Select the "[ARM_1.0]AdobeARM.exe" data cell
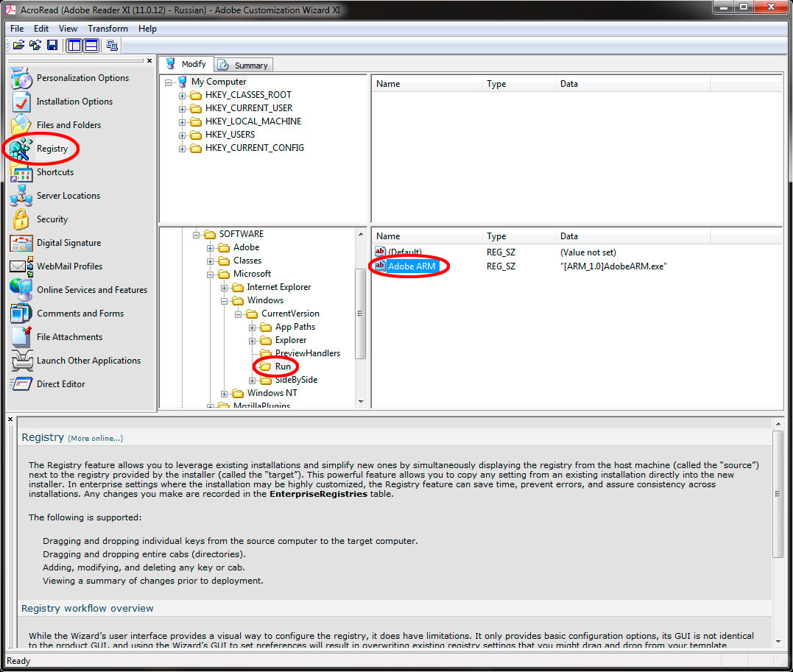This screenshot has height=672, width=793. (x=613, y=266)
